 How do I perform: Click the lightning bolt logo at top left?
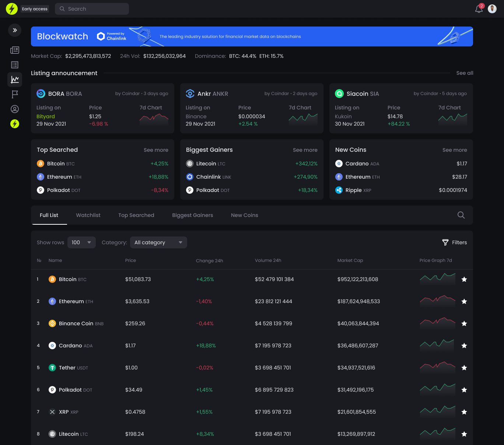pos(12,9)
